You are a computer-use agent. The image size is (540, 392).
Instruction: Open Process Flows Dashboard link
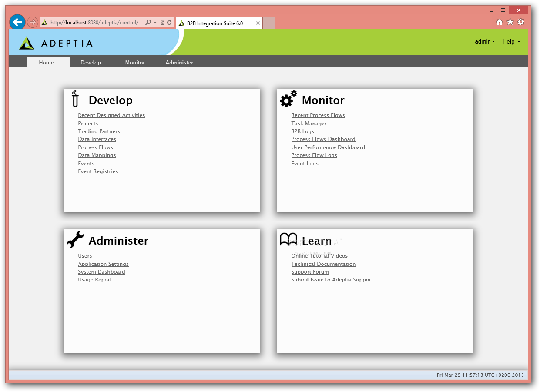[323, 139]
